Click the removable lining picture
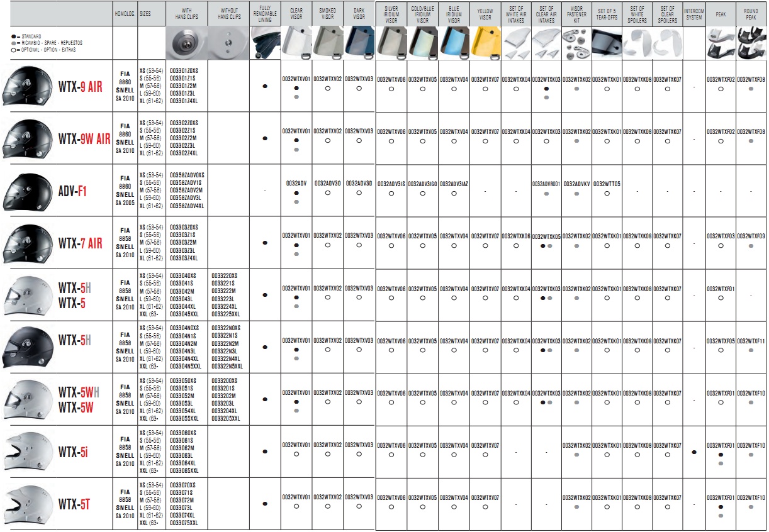The image size is (769, 532). point(265,43)
